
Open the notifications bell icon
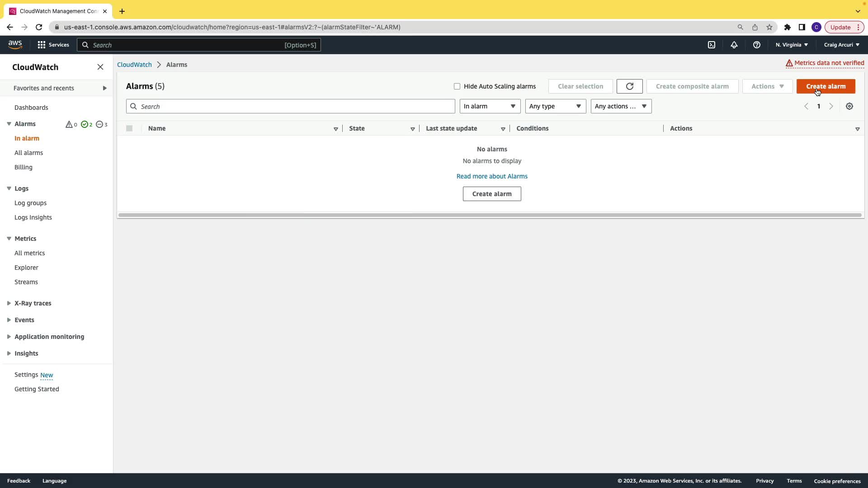coord(734,45)
